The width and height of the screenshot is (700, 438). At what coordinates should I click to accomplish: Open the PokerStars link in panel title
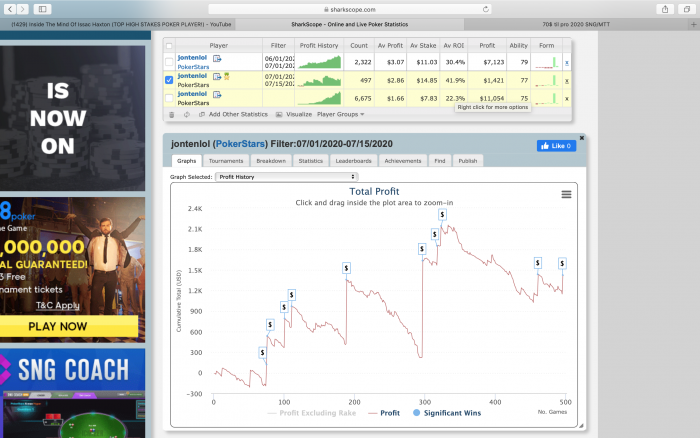click(x=240, y=144)
